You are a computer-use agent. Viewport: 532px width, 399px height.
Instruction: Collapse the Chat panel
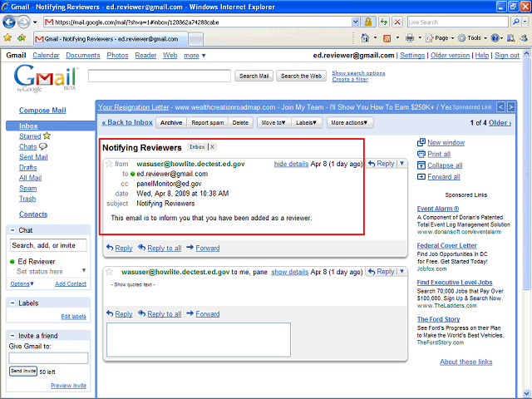12,230
